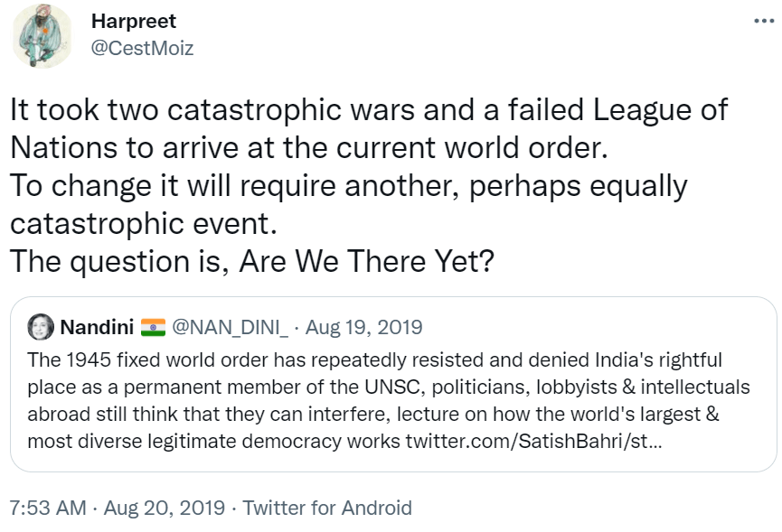Viewport: 782px width, 532px height.
Task: Click the Twitter for Android source label
Action: pyautogui.click(x=327, y=508)
